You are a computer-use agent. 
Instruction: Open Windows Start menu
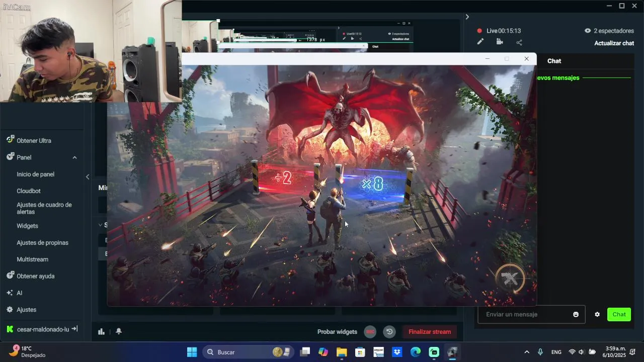pyautogui.click(x=192, y=352)
